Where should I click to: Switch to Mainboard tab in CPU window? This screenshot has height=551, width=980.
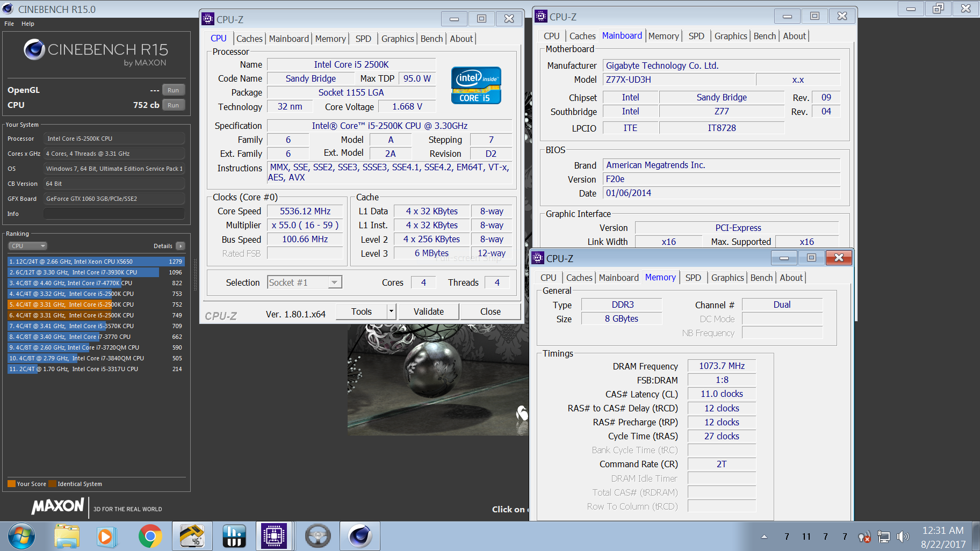click(x=289, y=39)
